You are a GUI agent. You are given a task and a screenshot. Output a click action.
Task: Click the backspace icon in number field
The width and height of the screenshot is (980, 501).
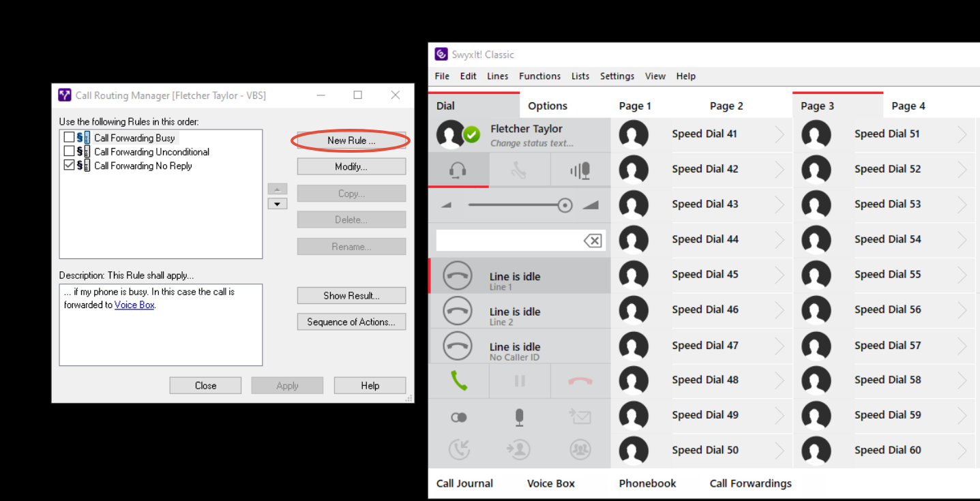593,240
